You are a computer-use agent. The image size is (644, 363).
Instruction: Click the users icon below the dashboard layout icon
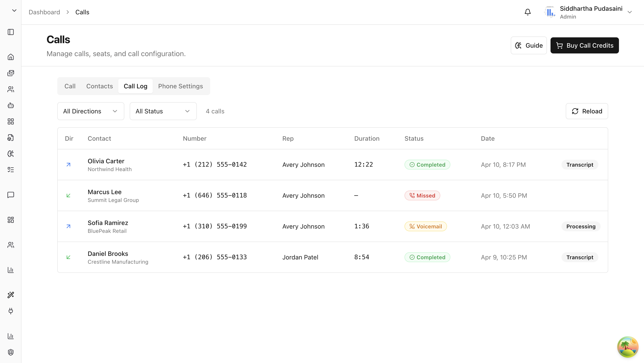(11, 245)
